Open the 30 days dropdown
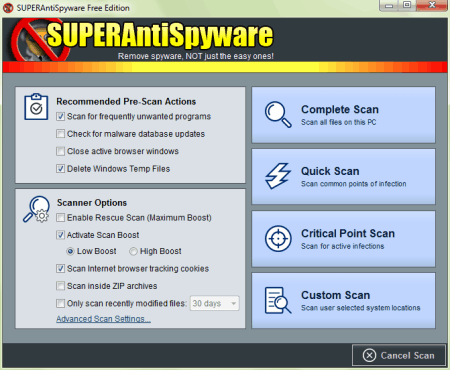 [215, 303]
